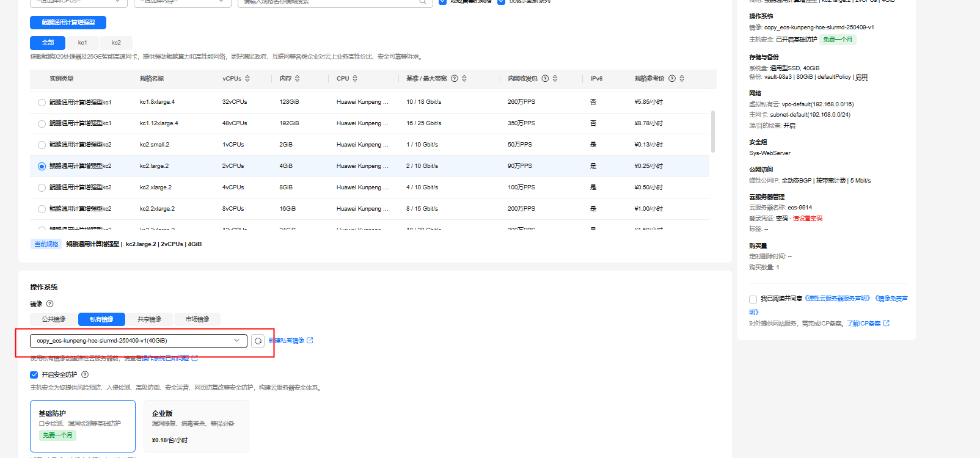The height and width of the screenshot is (458, 980).
Task: Open the 操作系统已知问题 link
Action: tap(166, 358)
